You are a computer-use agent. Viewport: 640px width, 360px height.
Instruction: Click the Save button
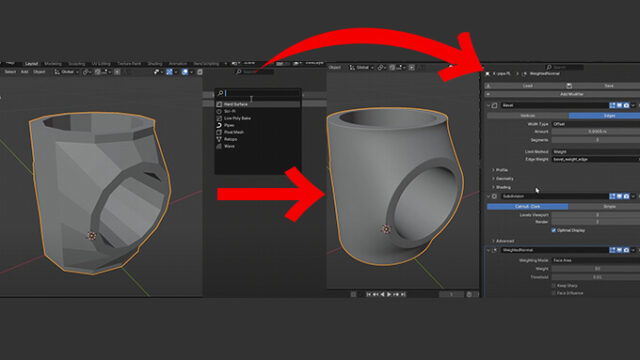pos(602,86)
